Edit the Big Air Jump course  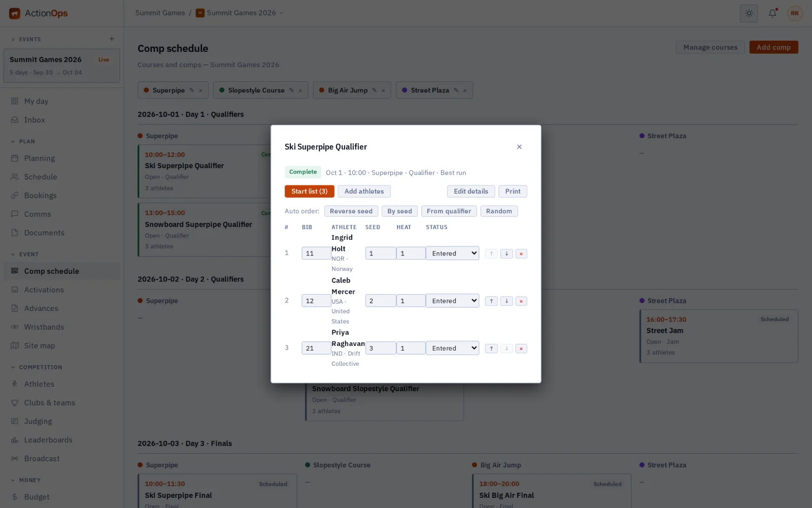pos(375,90)
